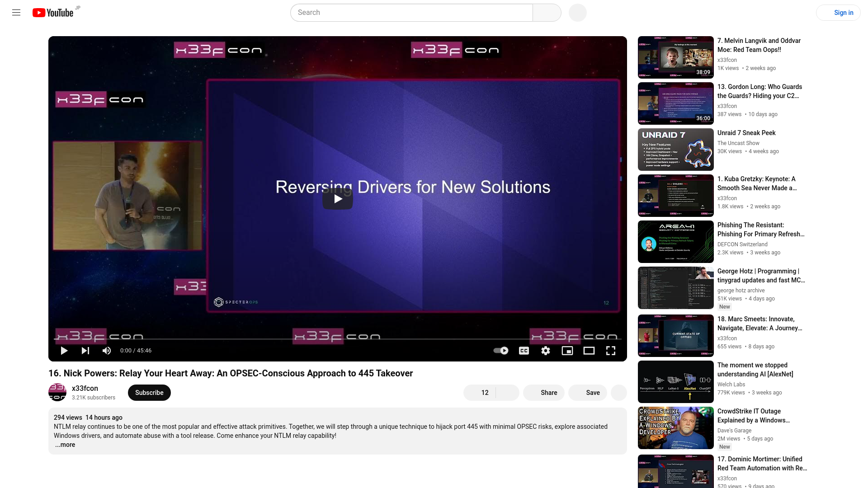
Task: Open Phishing The Resistant video thumbnail
Action: (x=676, y=242)
